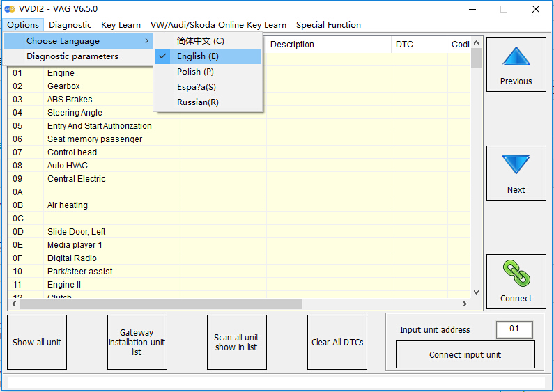The width and height of the screenshot is (554, 392).
Task: Open the Key Learn menu
Action: coord(121,24)
